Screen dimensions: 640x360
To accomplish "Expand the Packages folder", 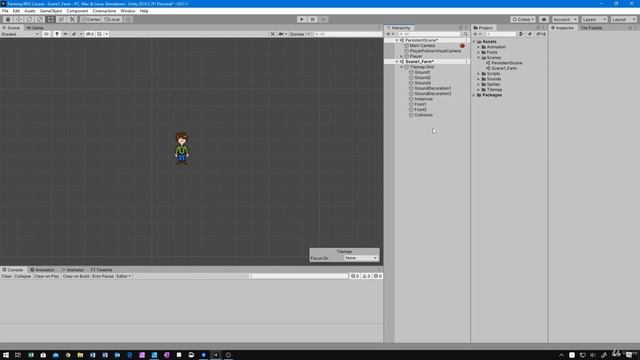I will (474, 95).
